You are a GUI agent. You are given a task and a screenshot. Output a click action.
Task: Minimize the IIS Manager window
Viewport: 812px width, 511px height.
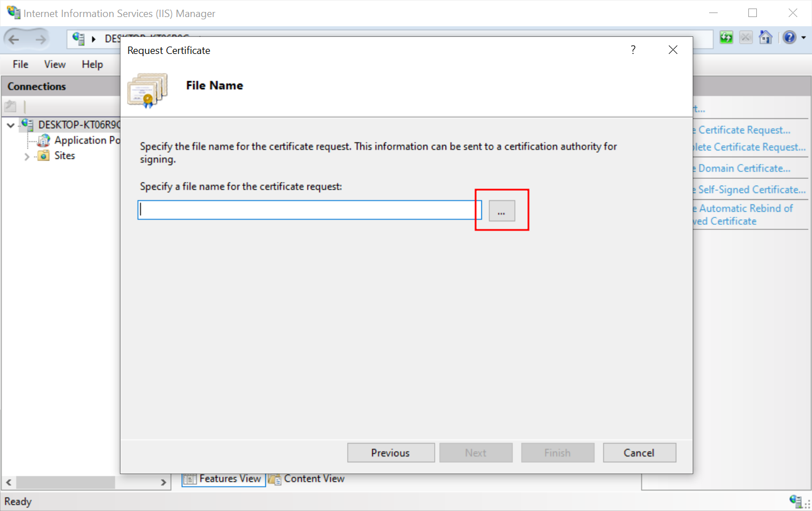714,13
